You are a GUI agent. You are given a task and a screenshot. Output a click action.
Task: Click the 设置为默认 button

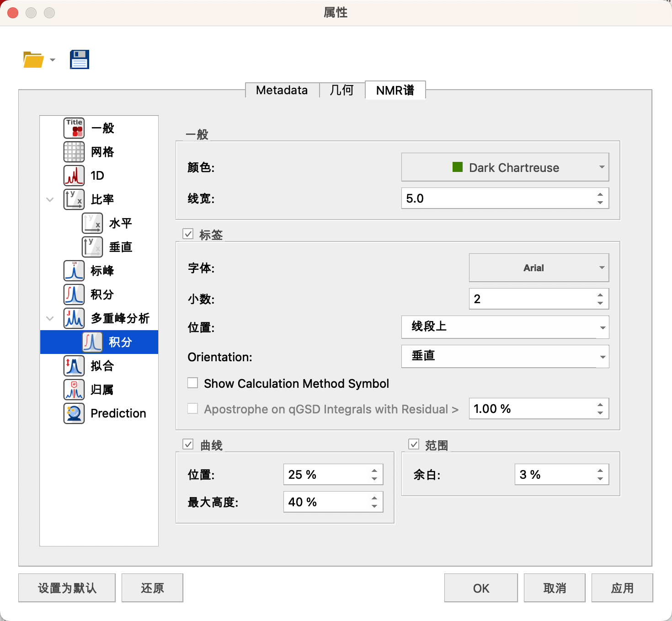[x=67, y=588]
